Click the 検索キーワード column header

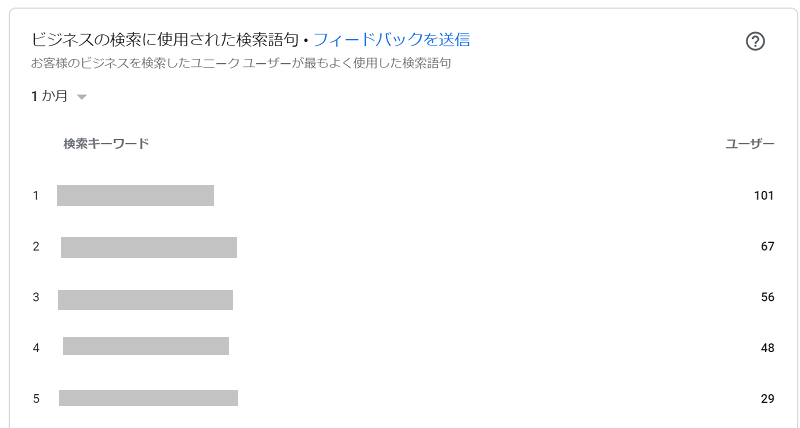tap(106, 143)
